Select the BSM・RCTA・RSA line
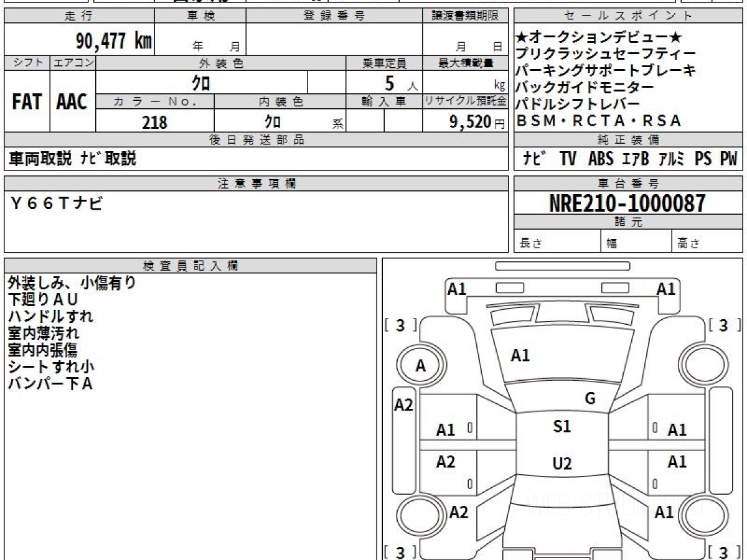 pos(599,121)
